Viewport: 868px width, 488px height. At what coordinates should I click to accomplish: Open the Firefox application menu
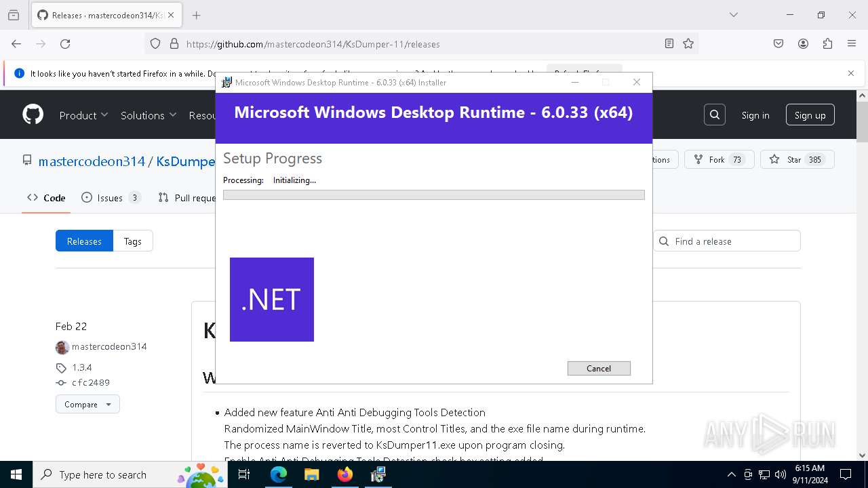pyautogui.click(x=852, y=43)
